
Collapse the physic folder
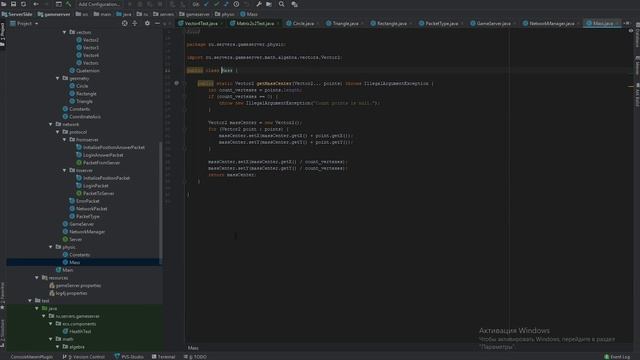pos(51,247)
